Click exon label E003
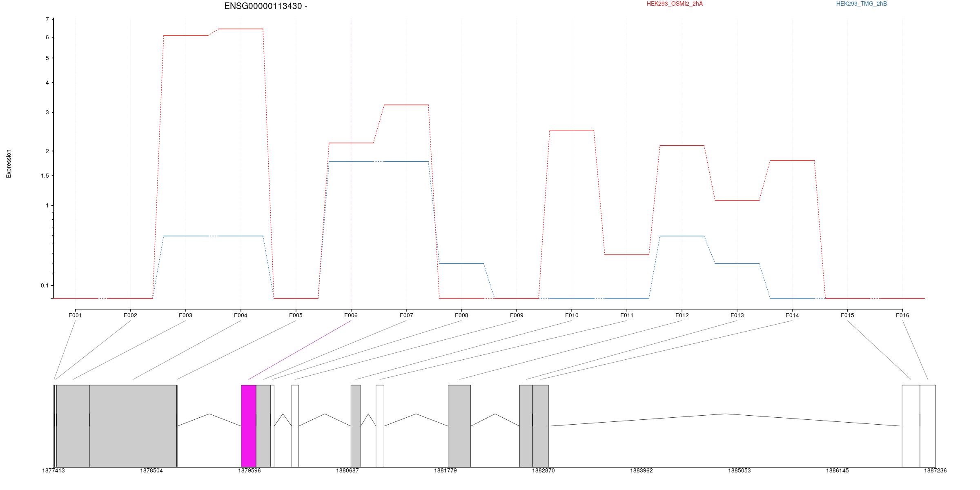Image resolution: width=980 pixels, height=490 pixels. 185,315
